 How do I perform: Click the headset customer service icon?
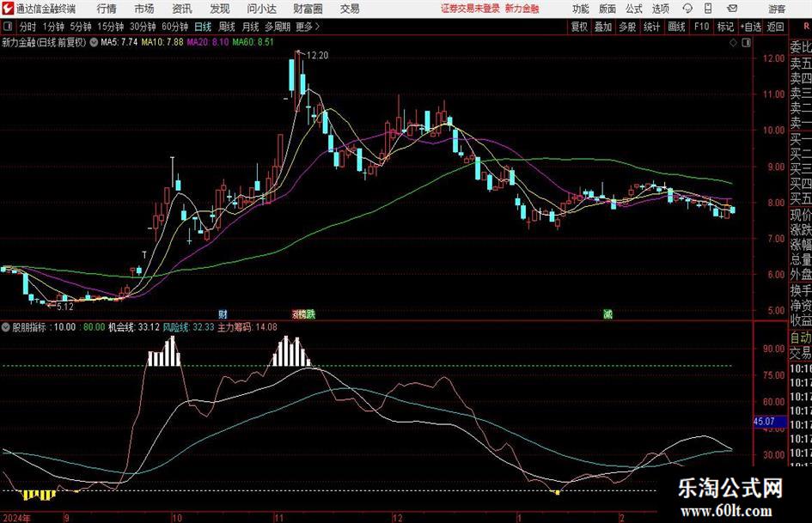click(687, 9)
